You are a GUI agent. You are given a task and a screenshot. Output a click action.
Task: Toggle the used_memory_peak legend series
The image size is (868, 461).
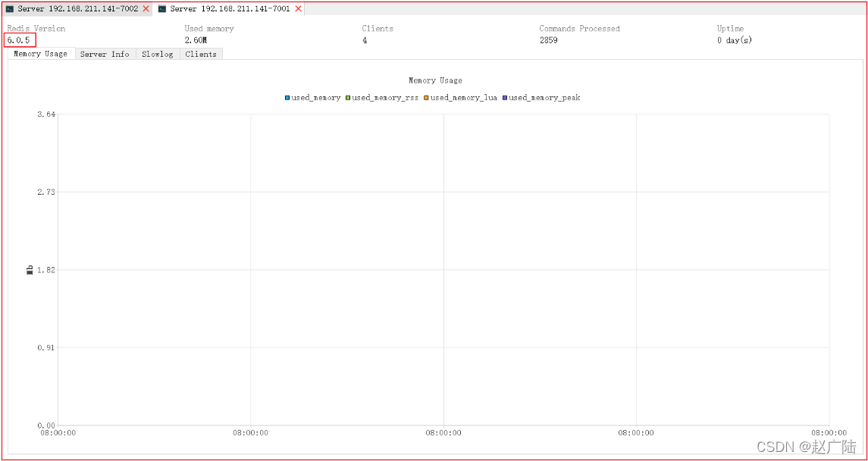pos(541,97)
